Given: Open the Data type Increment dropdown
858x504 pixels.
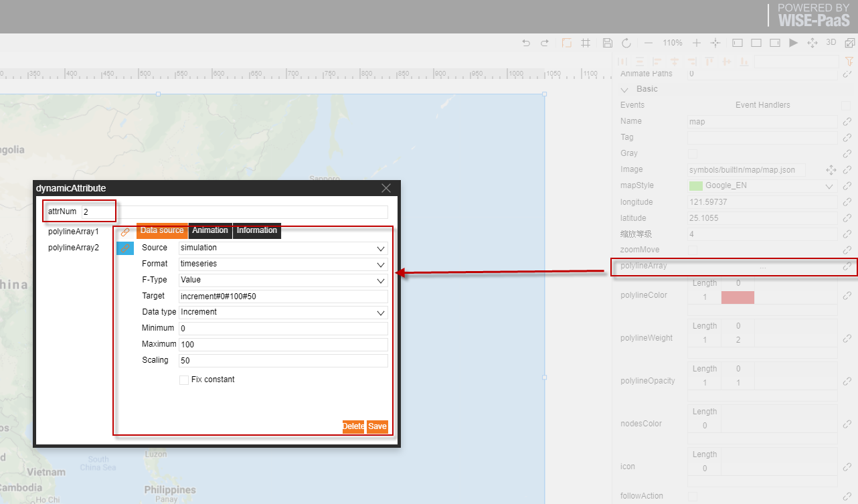Looking at the screenshot, I should coord(283,312).
